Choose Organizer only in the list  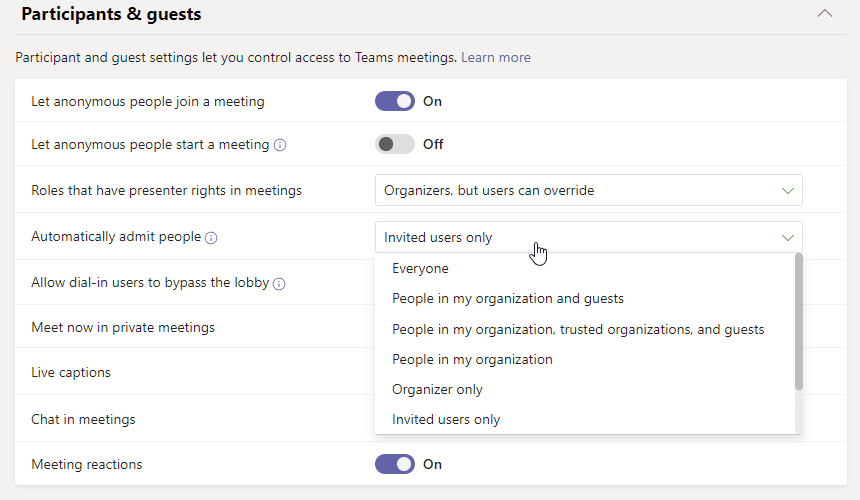[x=437, y=389]
